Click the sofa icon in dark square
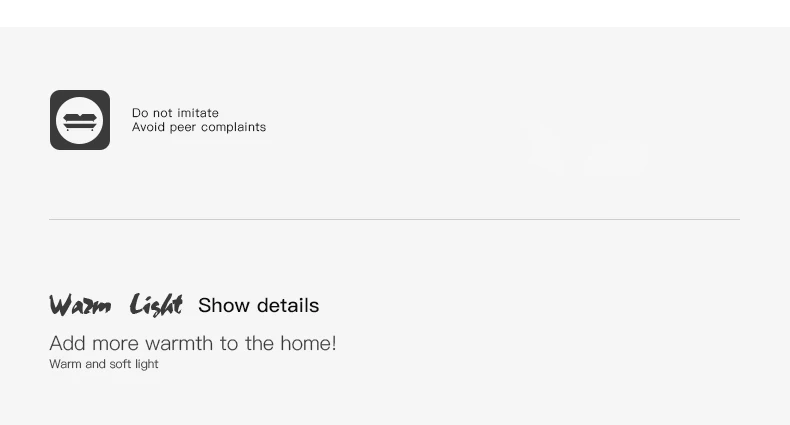The width and height of the screenshot is (790, 425). pos(80,122)
